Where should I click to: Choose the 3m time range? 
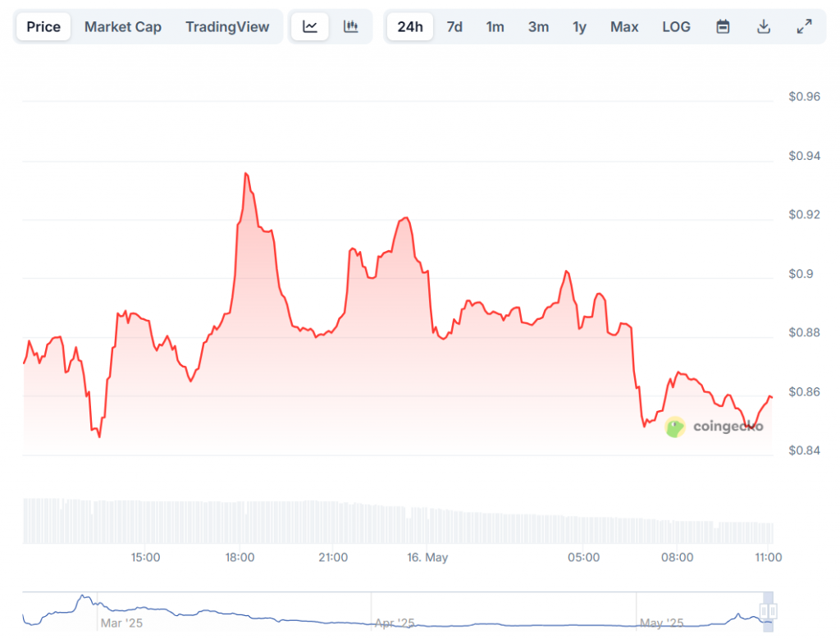(x=538, y=27)
